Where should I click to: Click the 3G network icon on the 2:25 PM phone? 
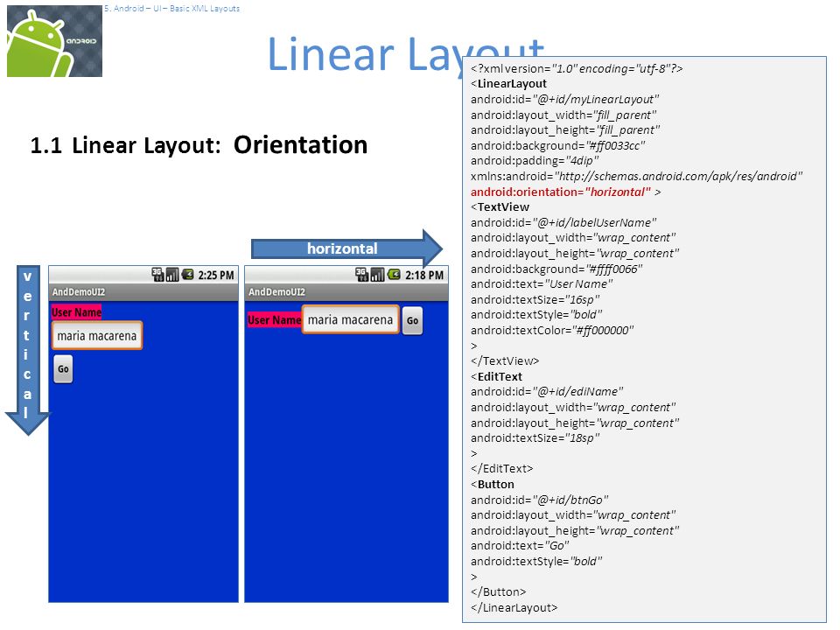pos(157,275)
